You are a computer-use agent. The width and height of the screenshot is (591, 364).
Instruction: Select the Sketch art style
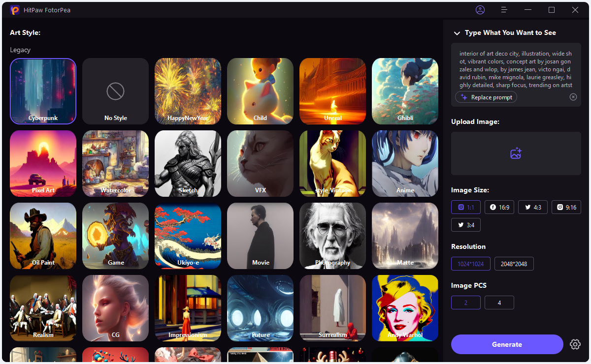[188, 163]
